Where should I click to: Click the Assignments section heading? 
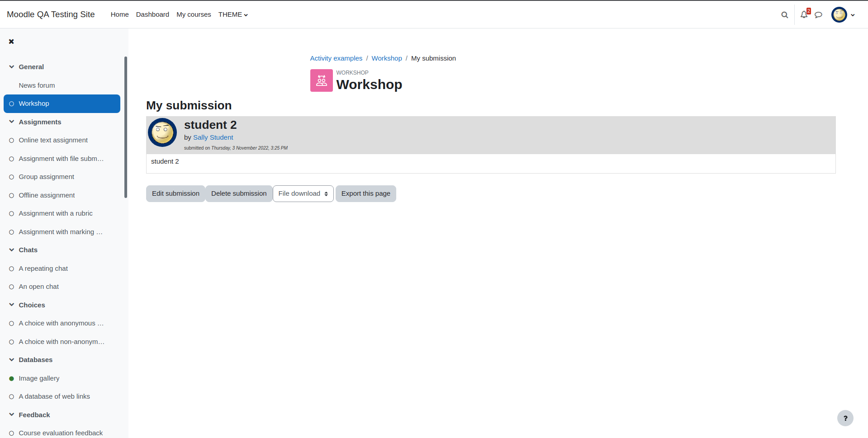40,122
